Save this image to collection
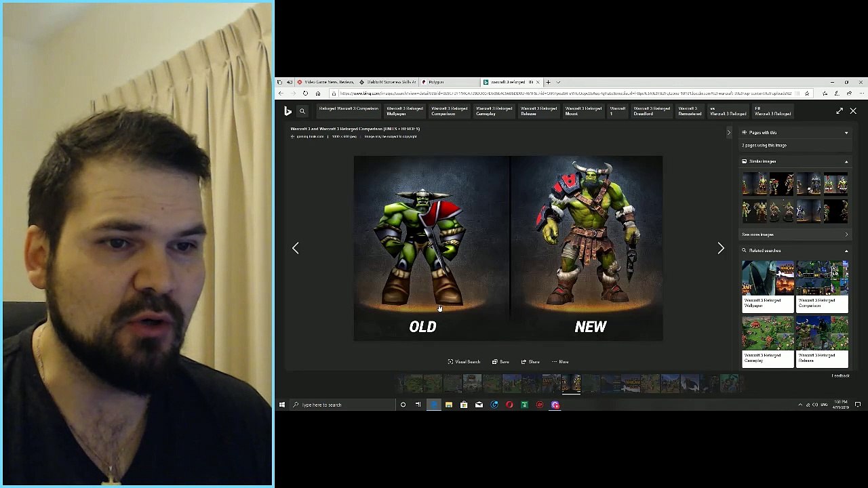The height and width of the screenshot is (488, 868). tap(500, 362)
